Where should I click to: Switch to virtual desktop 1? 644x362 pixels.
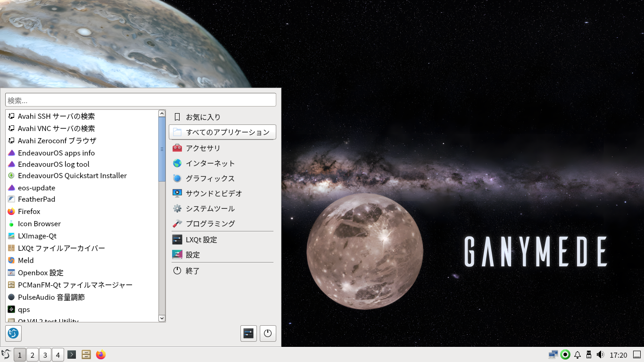(x=20, y=354)
